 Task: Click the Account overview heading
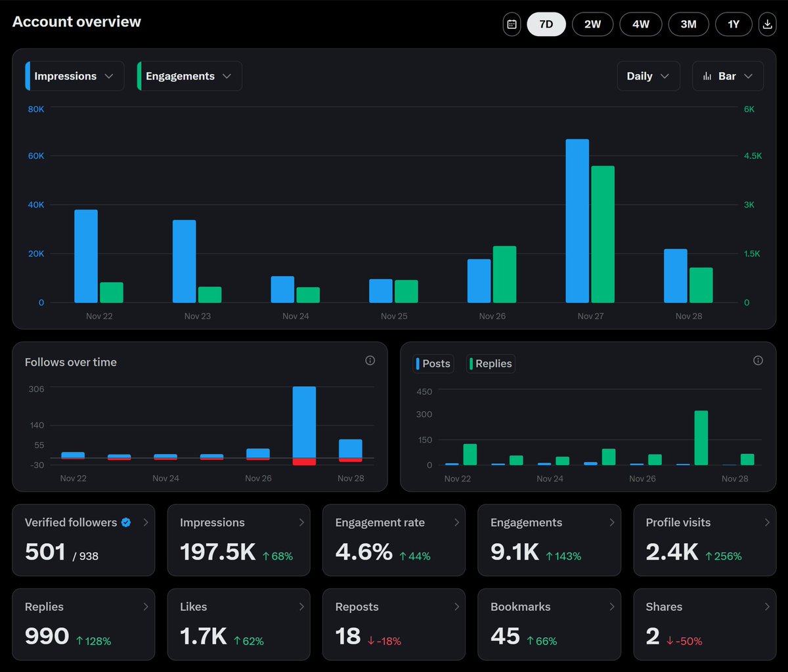(x=77, y=22)
